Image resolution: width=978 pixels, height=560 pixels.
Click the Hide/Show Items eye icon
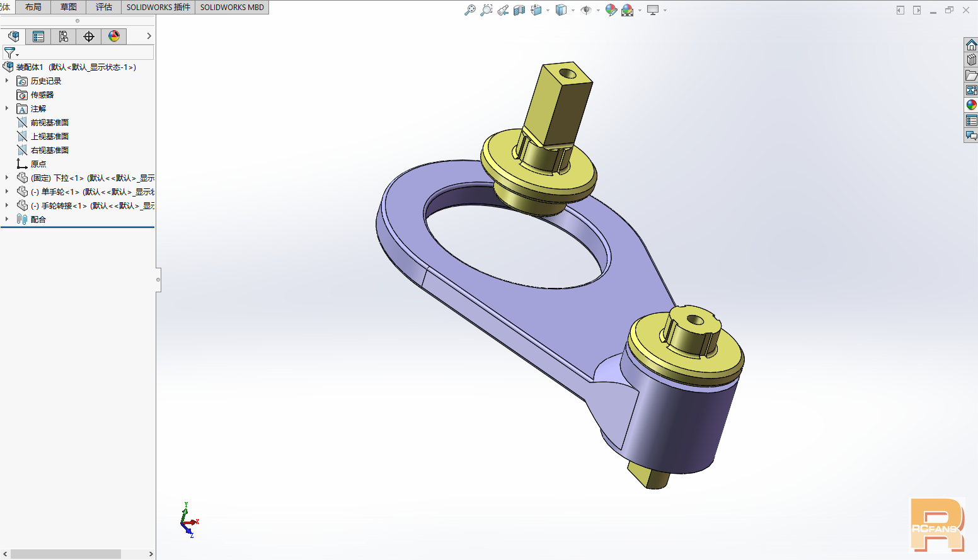[586, 10]
